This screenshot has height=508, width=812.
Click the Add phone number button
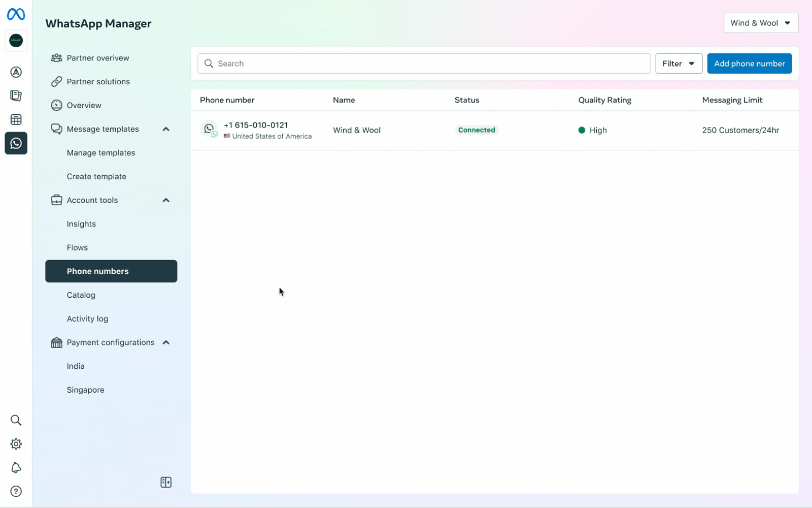749,63
